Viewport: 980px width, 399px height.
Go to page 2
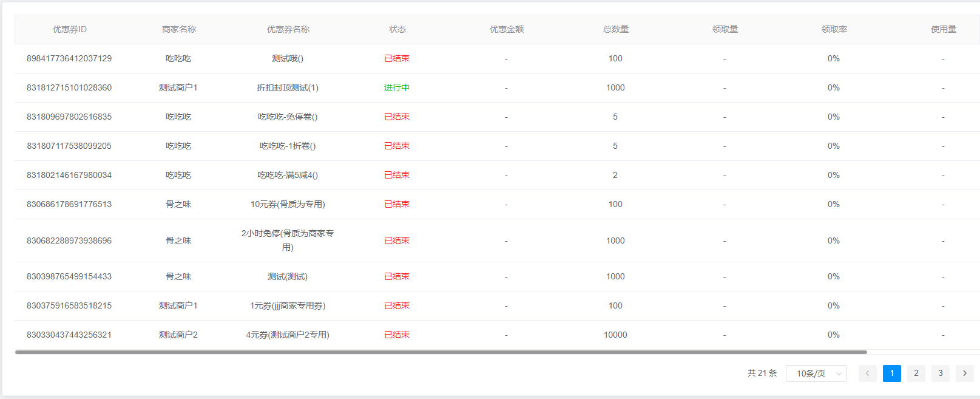pos(916,373)
